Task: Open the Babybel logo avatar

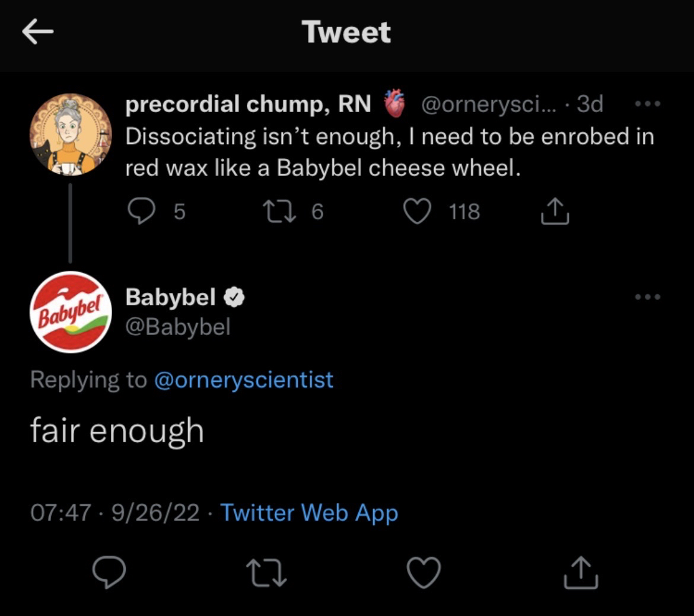Action: (x=71, y=311)
